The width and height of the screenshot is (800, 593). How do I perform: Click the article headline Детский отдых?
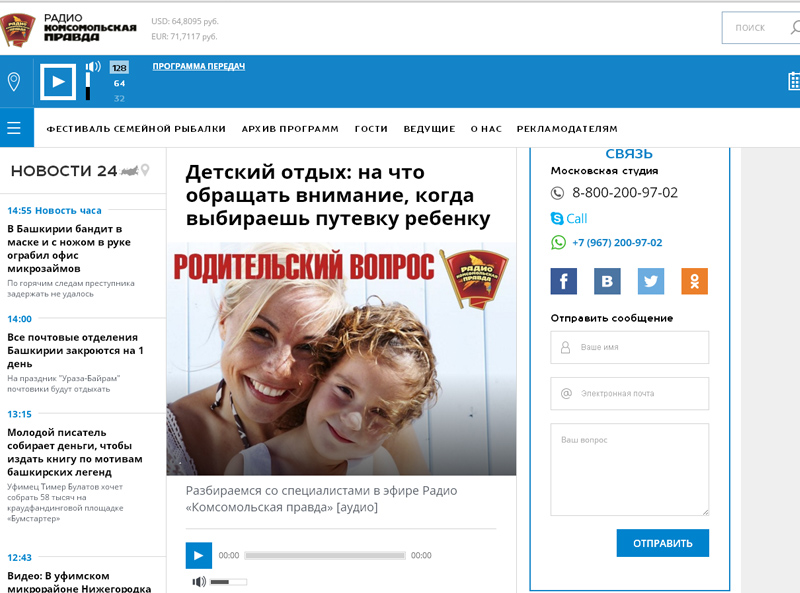pos(338,195)
